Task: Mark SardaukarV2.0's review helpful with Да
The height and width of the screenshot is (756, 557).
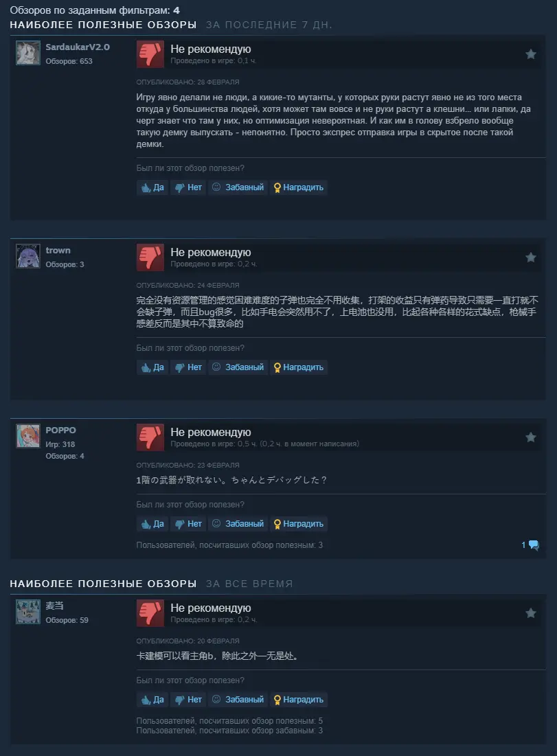Action: (x=152, y=187)
